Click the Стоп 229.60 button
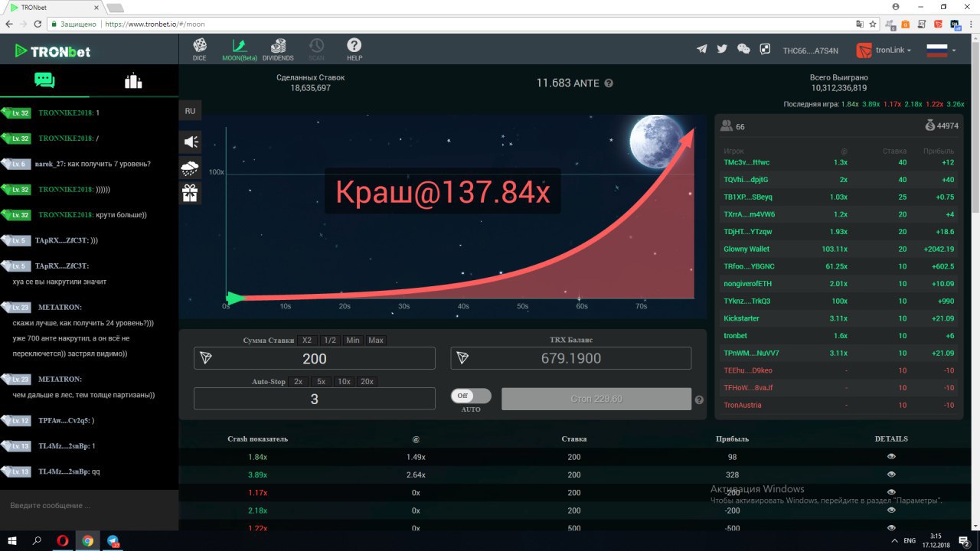The width and height of the screenshot is (980, 551). coord(596,399)
